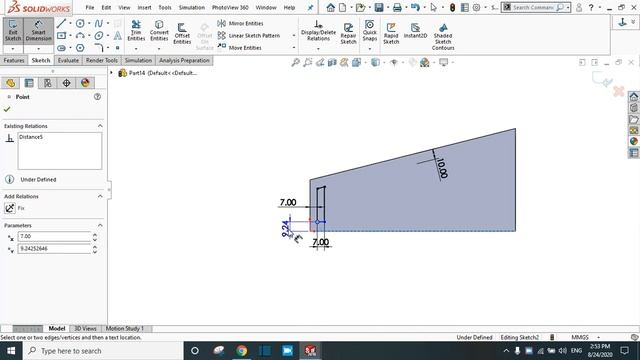
Task: Open the PhotoView 360 menu
Action: point(230,8)
